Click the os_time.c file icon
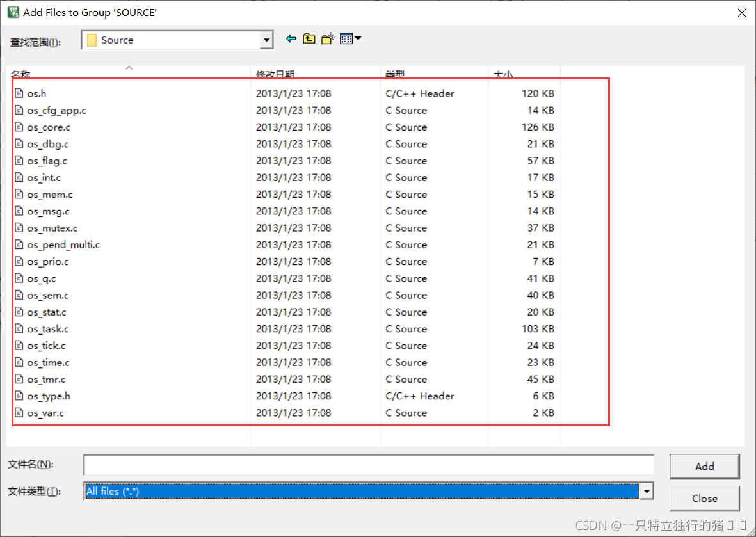Viewport: 756px width, 537px height. point(19,362)
